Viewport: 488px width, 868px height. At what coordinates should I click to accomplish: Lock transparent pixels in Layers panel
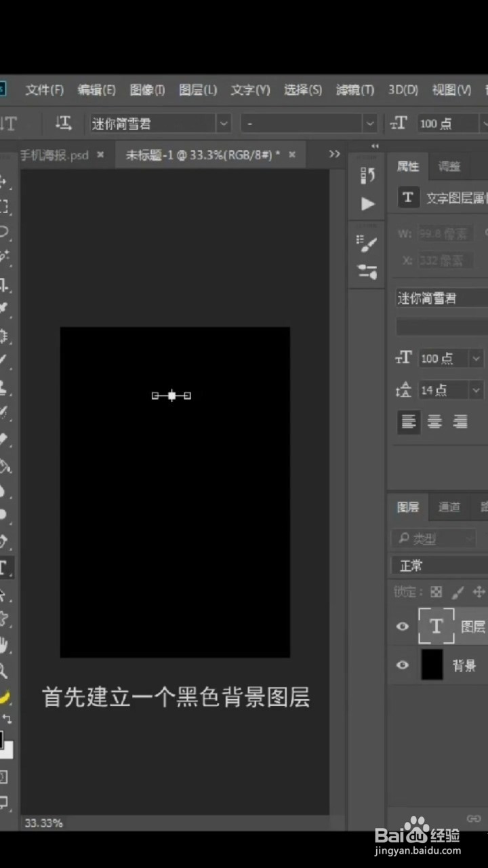(x=436, y=592)
